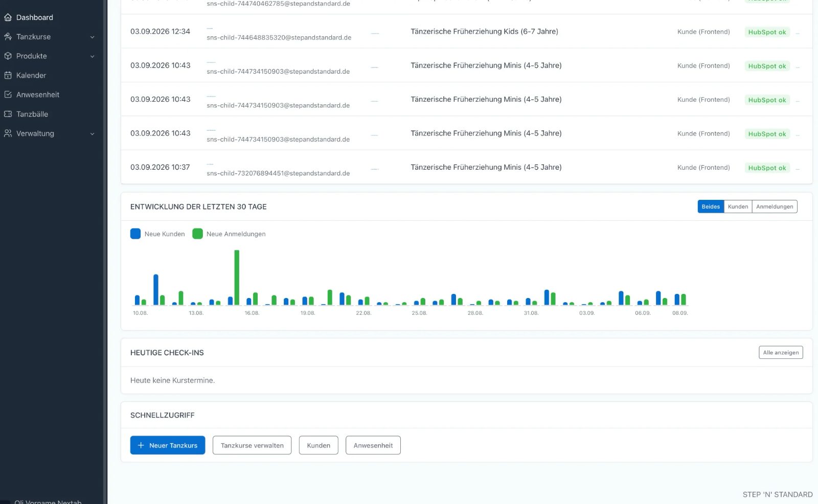The image size is (818, 504).
Task: Click HubSpot ok badge for 12:34 row
Action: point(767,32)
